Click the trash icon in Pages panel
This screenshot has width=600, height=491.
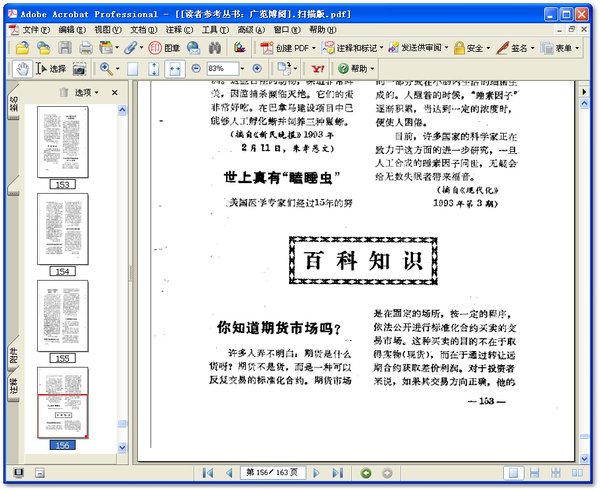(64, 92)
